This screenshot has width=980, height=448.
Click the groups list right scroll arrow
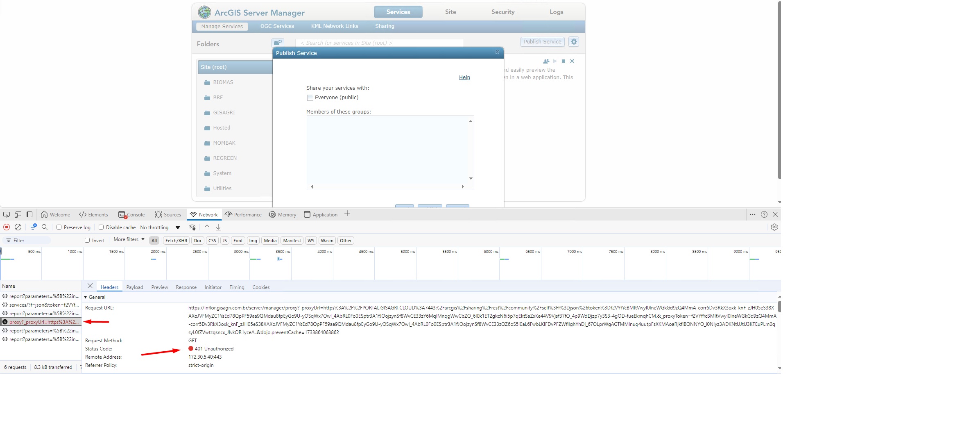click(x=463, y=186)
